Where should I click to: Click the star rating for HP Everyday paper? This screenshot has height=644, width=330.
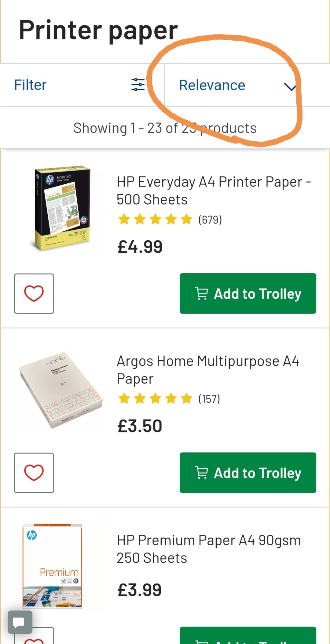(x=155, y=220)
